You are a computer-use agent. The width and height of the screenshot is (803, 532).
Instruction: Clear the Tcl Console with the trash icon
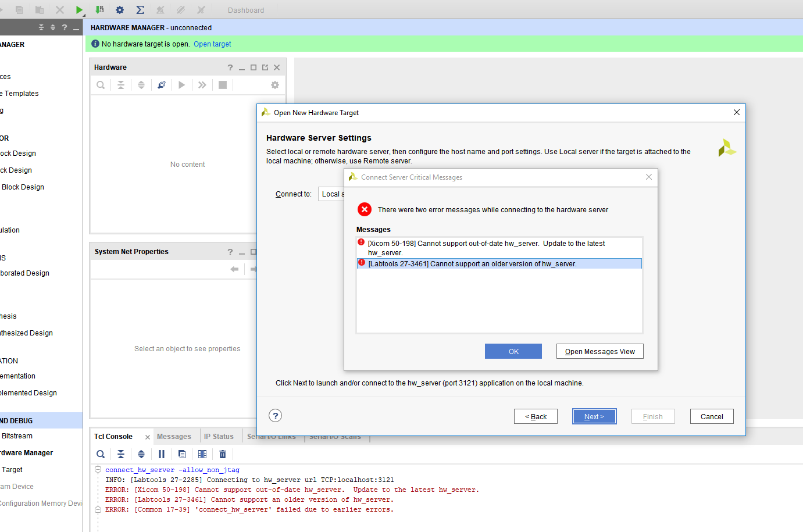click(x=223, y=454)
